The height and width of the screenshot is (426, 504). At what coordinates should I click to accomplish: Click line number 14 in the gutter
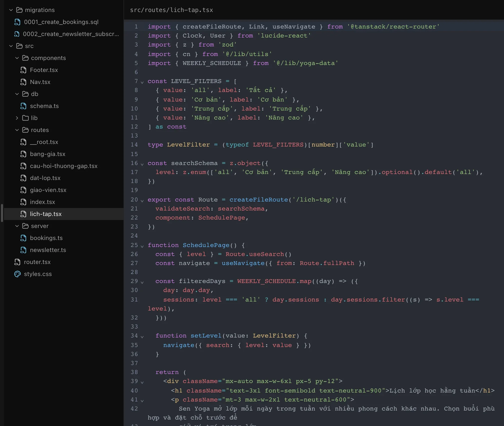click(134, 144)
